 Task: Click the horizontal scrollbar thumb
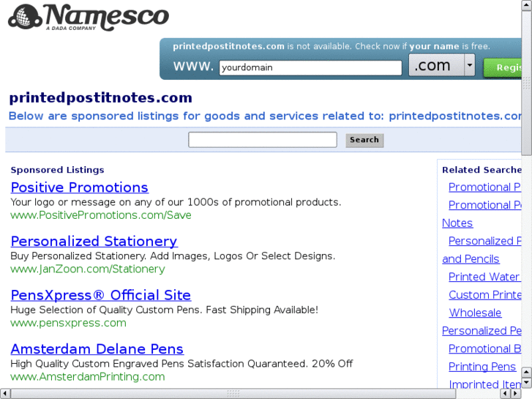coord(233,394)
